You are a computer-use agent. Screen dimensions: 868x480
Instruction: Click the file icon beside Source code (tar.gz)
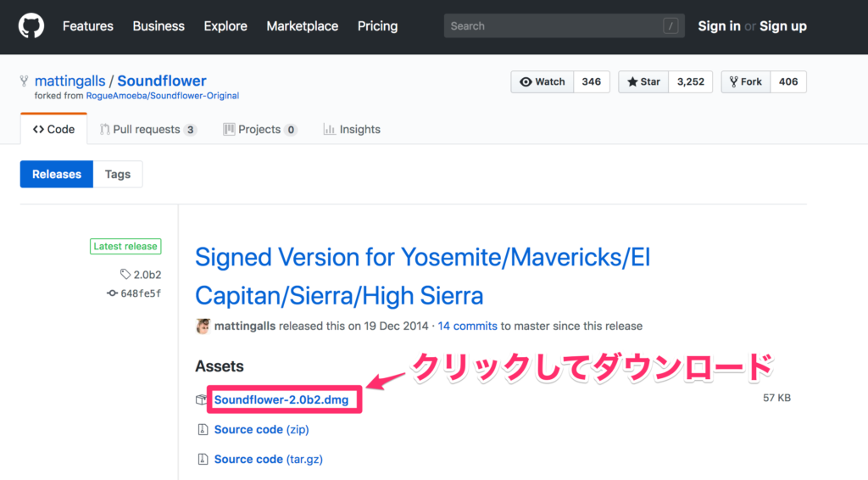click(203, 459)
